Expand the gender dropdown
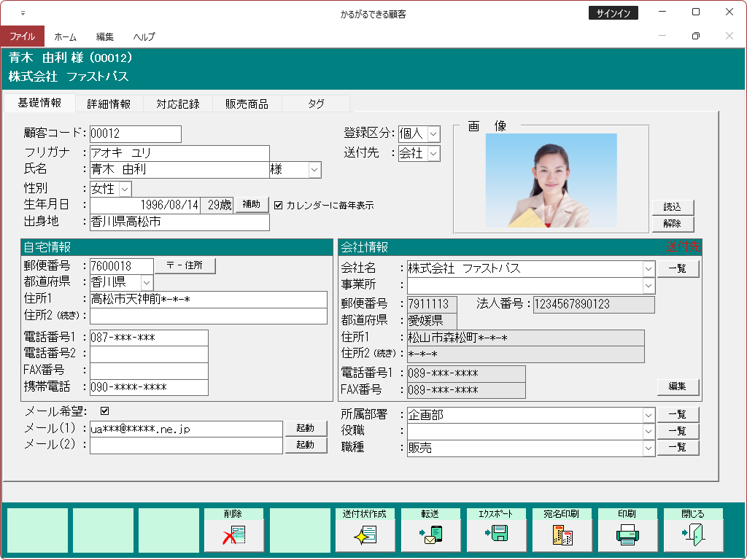Image resolution: width=747 pixels, height=560 pixels. [x=125, y=189]
